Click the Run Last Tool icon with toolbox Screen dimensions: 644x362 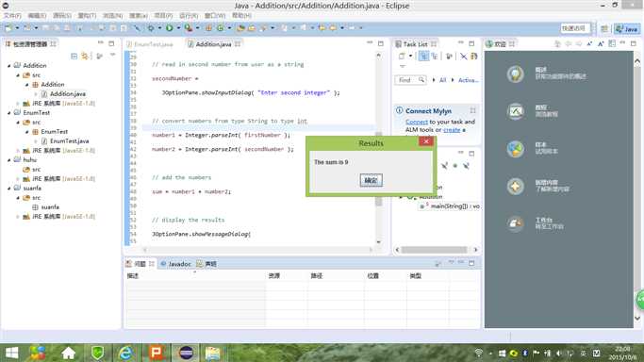point(188,28)
